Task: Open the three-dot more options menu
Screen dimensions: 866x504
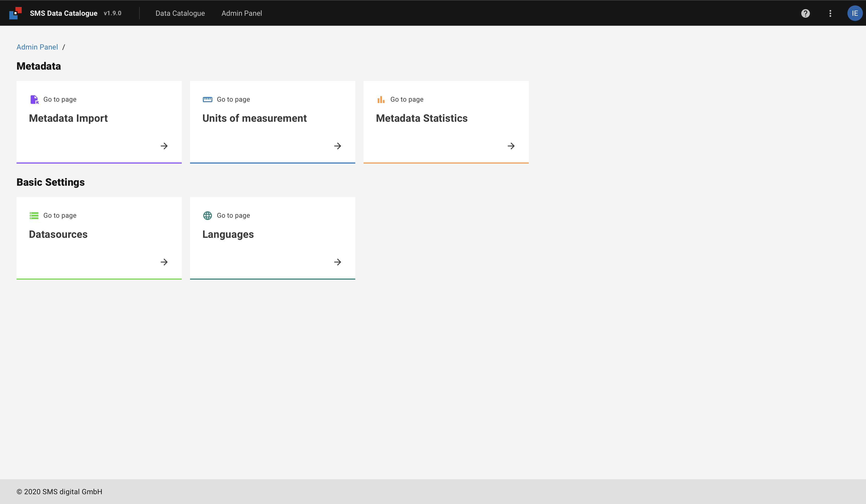Action: click(830, 13)
